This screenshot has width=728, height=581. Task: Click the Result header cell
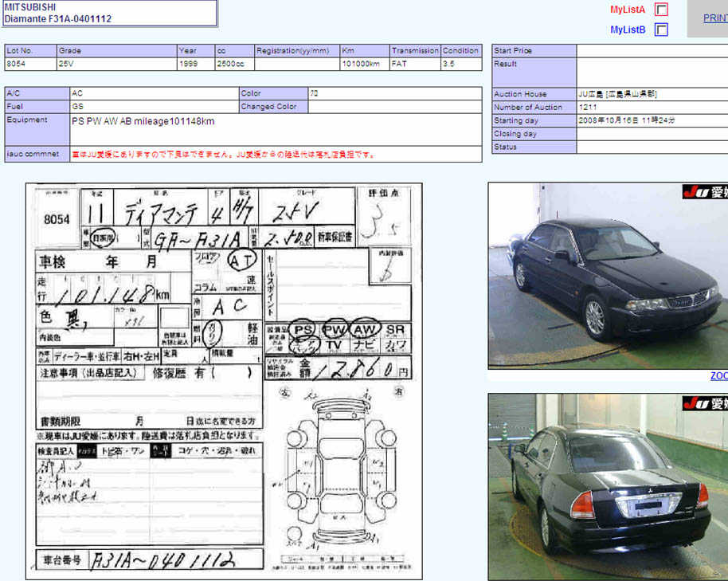tap(534, 73)
